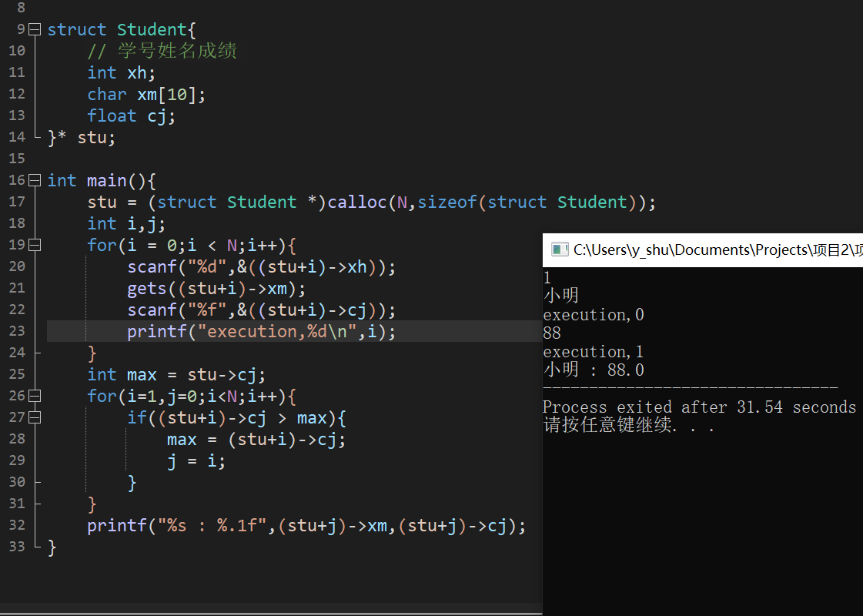Collapse the if block on line 27
Viewport: 863px width, 616px height.
pyautogui.click(x=35, y=418)
